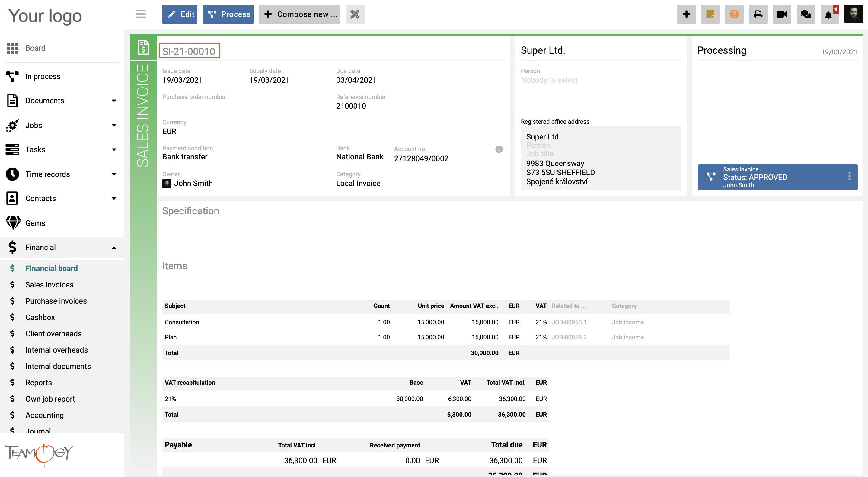Select the Sales invoices menu item
The image size is (868, 477).
tap(49, 284)
